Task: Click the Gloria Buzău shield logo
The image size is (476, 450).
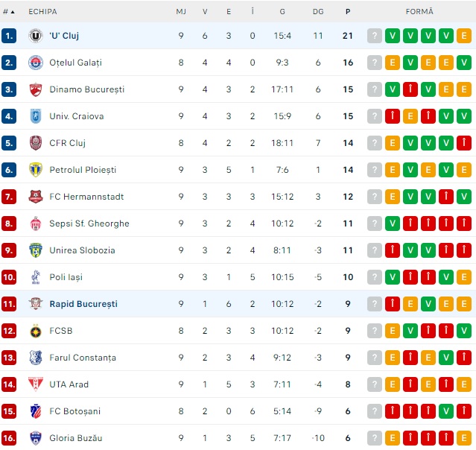Action: 36,438
